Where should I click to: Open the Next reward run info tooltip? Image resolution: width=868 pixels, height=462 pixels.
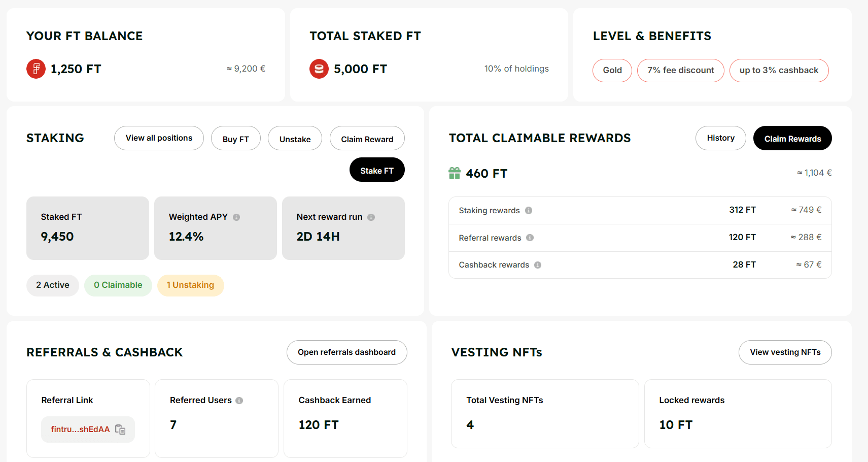(x=371, y=217)
